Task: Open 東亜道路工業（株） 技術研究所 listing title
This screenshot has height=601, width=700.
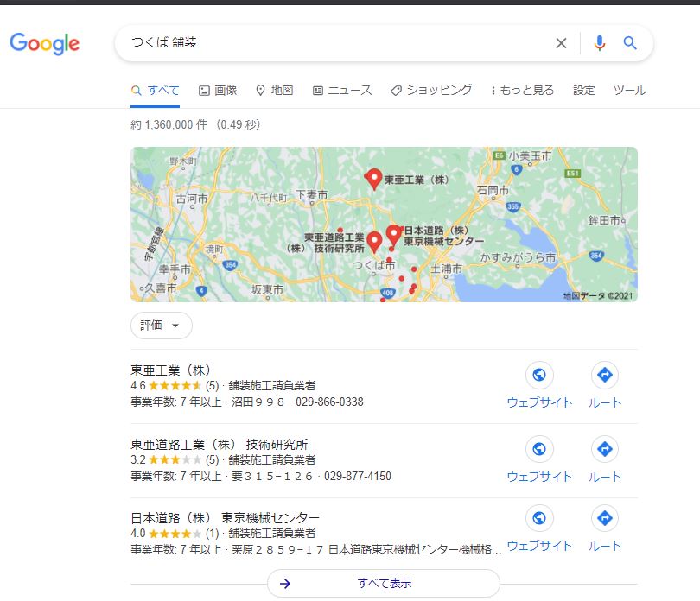Action: click(220, 445)
